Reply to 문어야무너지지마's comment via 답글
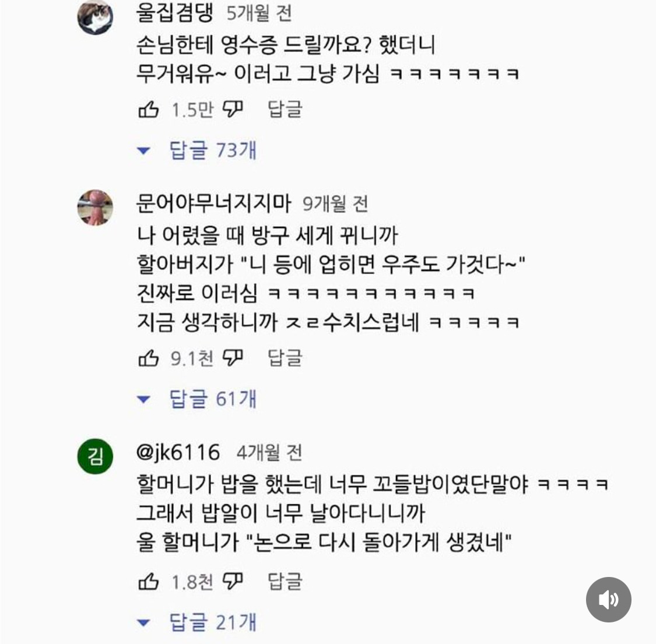The width and height of the screenshot is (656, 644). [x=285, y=358]
